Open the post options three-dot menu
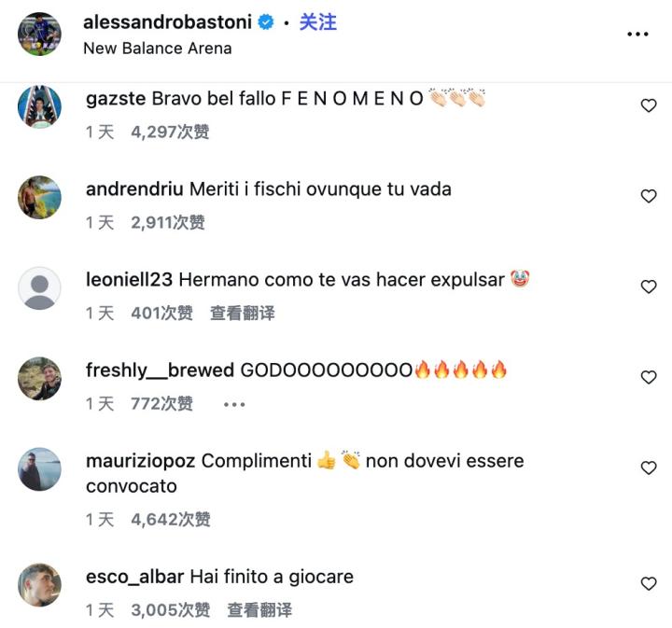Screen dimensions: 672x628 (637, 34)
